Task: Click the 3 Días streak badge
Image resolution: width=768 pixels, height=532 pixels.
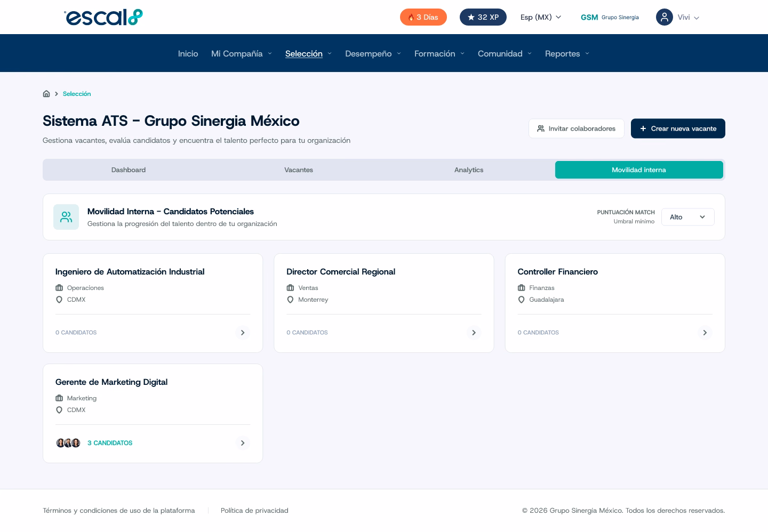Action: point(423,17)
